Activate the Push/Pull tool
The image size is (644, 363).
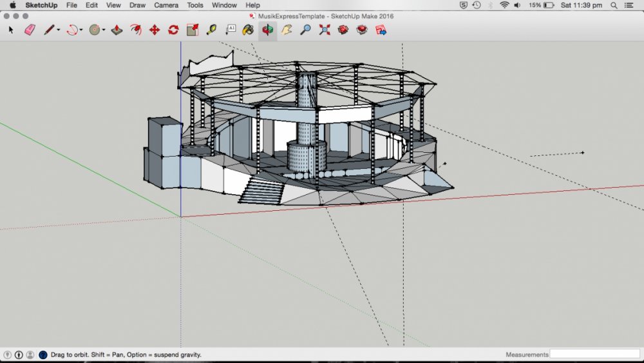(117, 30)
